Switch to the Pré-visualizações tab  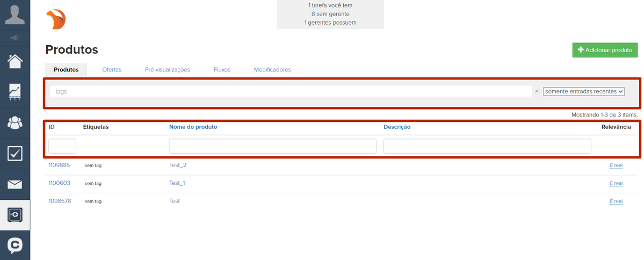[x=168, y=70]
